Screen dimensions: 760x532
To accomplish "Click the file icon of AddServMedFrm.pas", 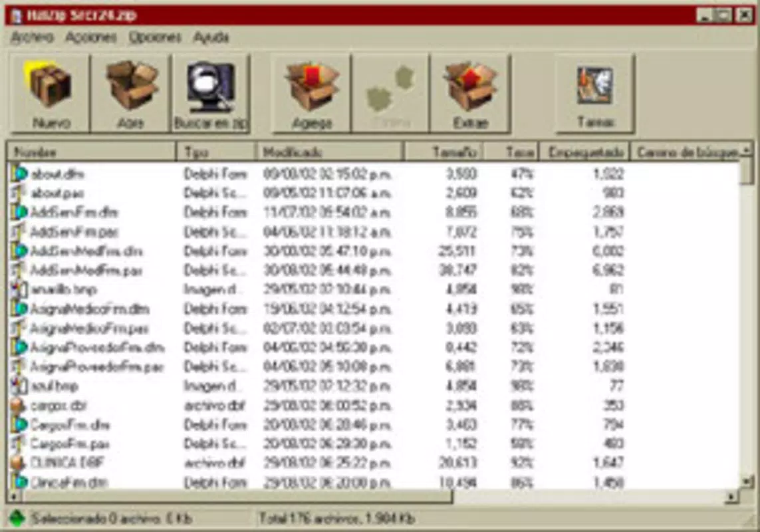I will click(x=19, y=270).
